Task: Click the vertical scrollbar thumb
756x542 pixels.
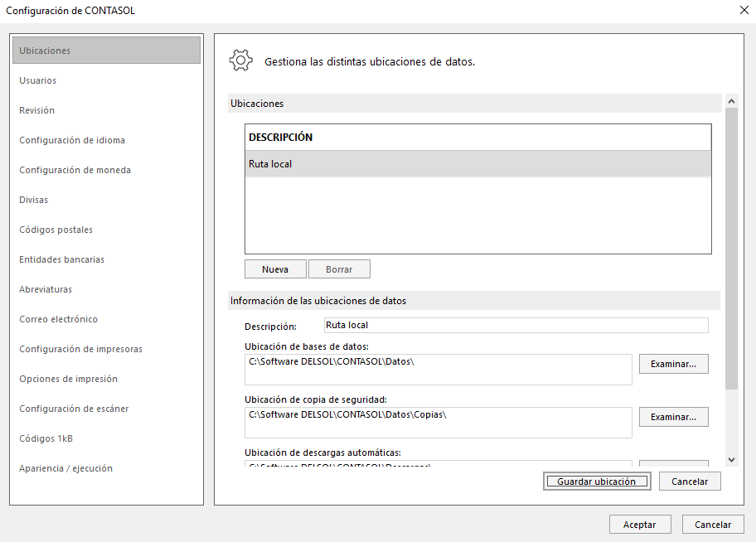Action: click(x=731, y=249)
